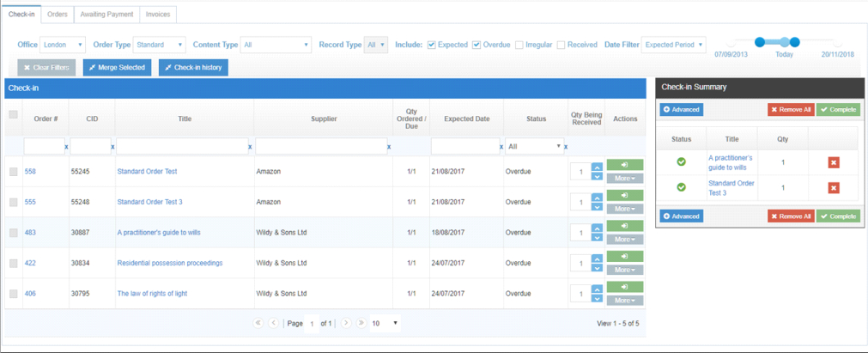
Task: Open 'Residential possession proceedings' title link
Action: click(170, 263)
